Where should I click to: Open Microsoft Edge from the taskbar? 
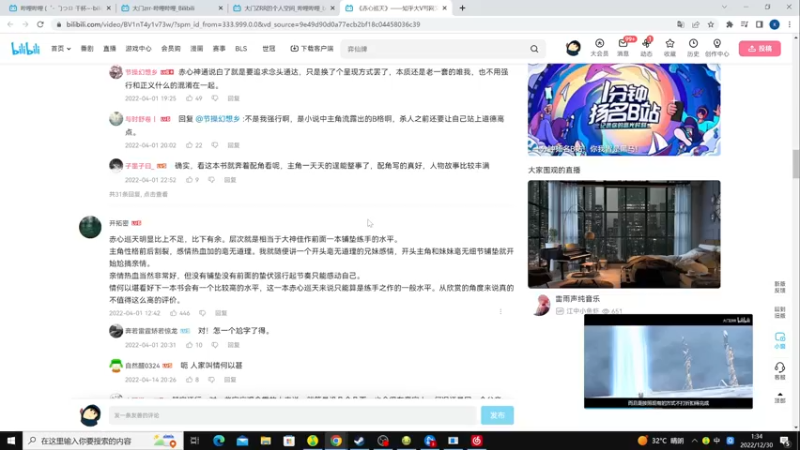[x=219, y=440]
